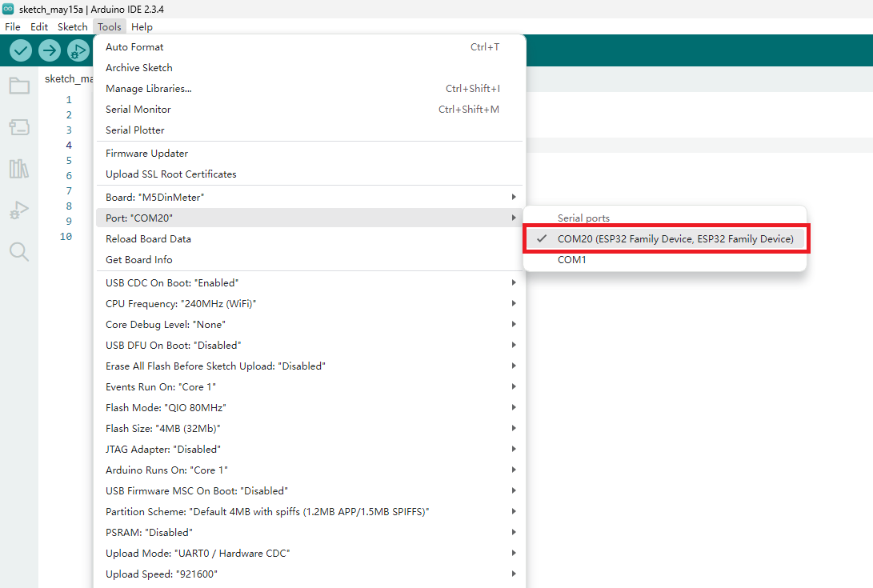Click line number 7 in editor gutter

(x=69, y=191)
